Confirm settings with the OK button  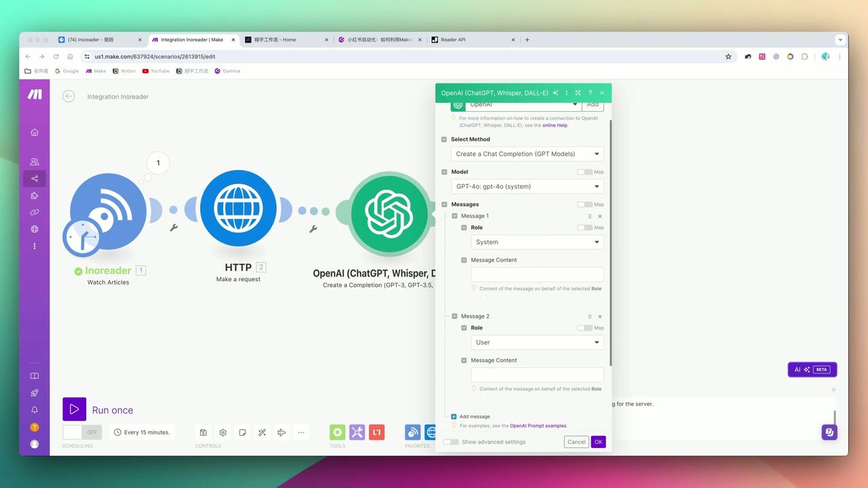coord(598,441)
